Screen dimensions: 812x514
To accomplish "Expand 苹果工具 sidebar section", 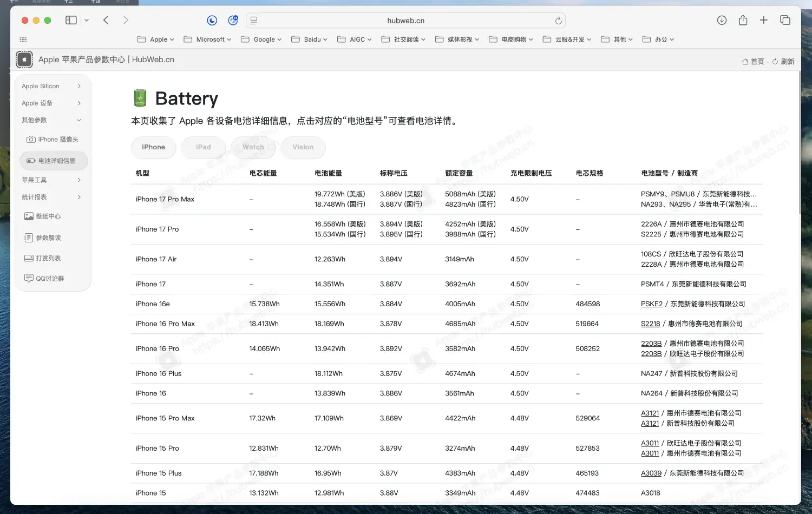I will [x=51, y=180].
